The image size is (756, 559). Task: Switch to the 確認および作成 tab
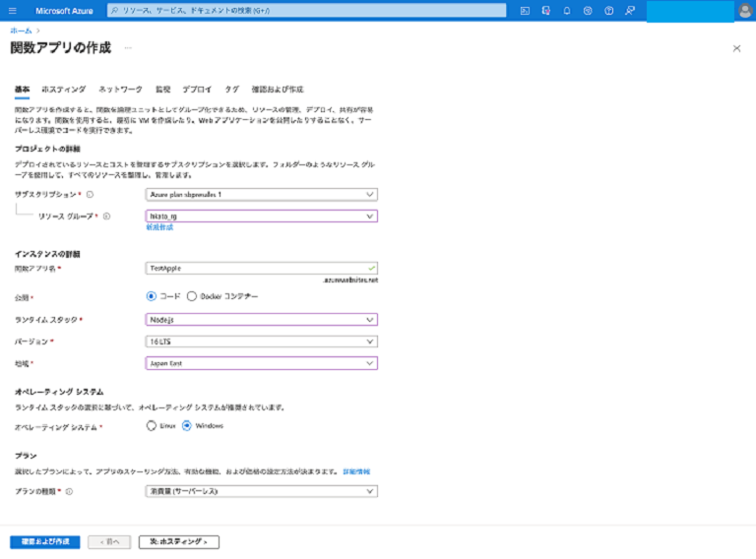point(278,90)
